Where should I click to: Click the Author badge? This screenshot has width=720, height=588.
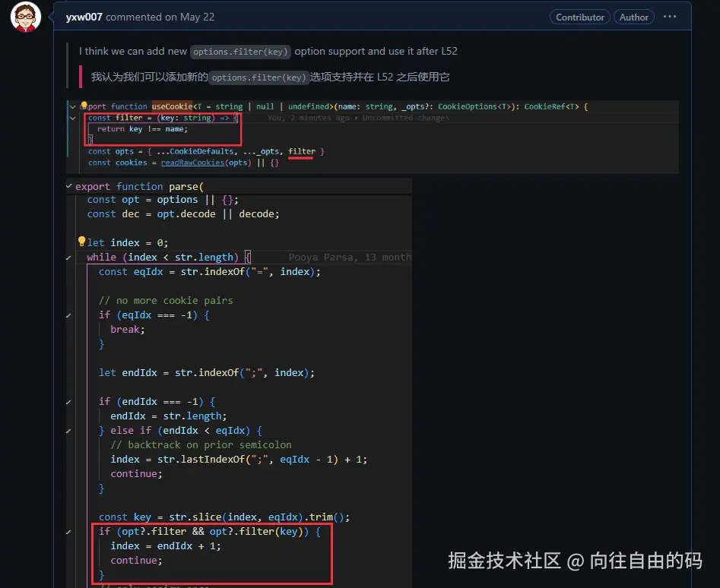pos(633,17)
